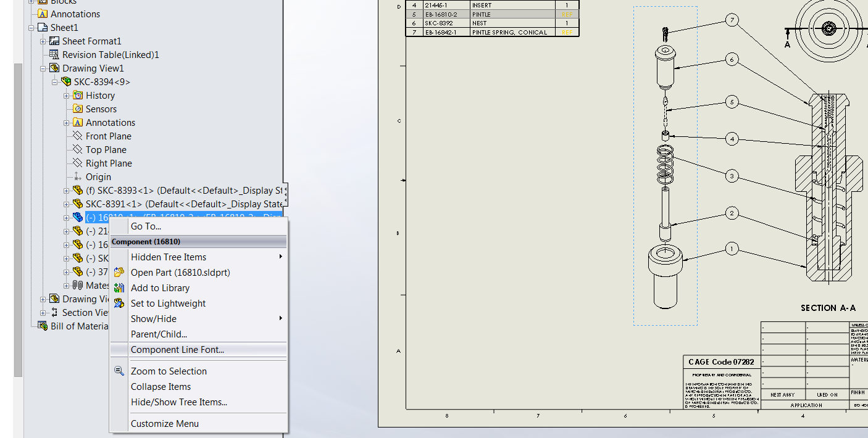This screenshot has width=868, height=438.
Task: Choose Component Line Font...
Action: tap(177, 350)
